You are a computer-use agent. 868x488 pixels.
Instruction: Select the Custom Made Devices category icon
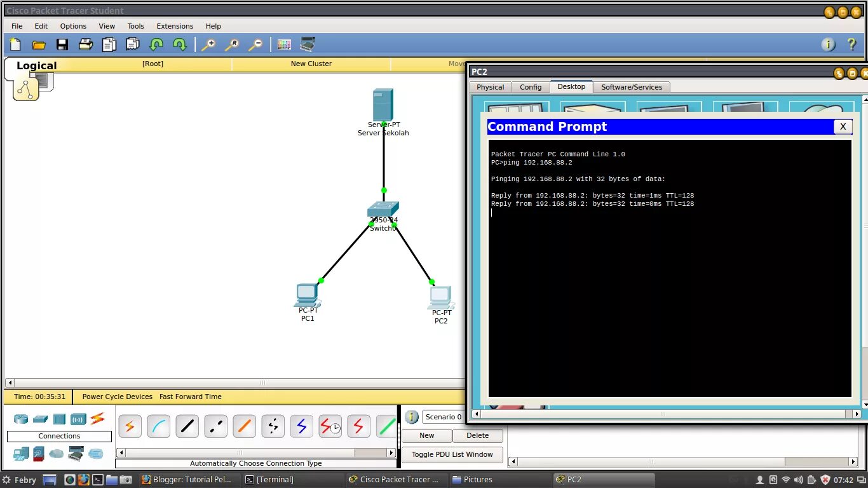(x=76, y=454)
